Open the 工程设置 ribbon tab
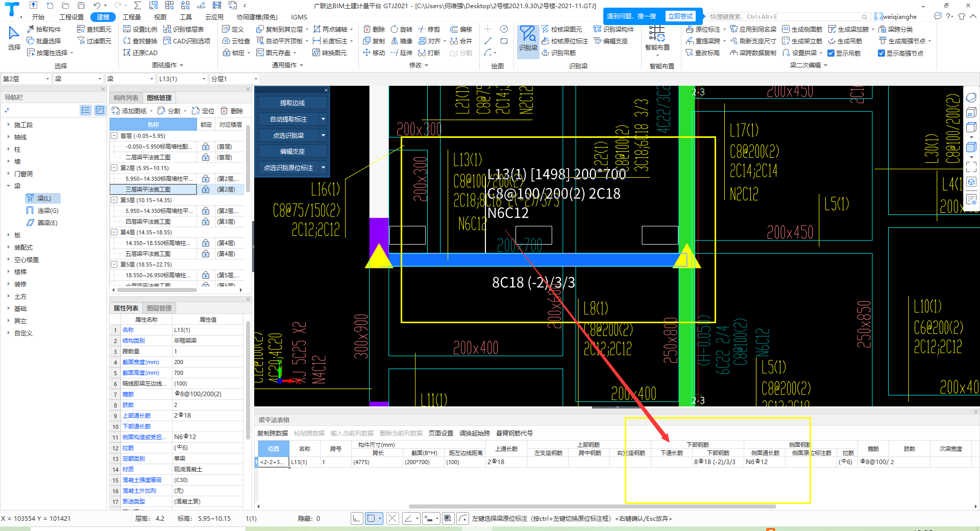 click(71, 17)
